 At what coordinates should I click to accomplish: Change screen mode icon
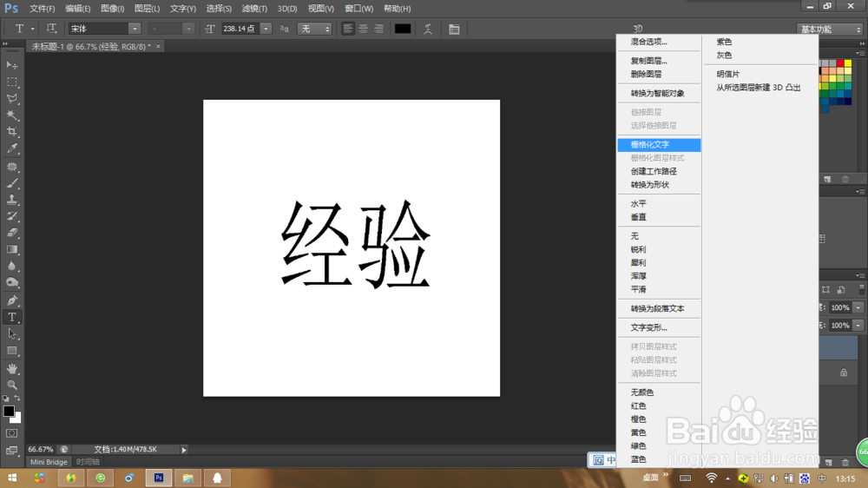coord(11,451)
